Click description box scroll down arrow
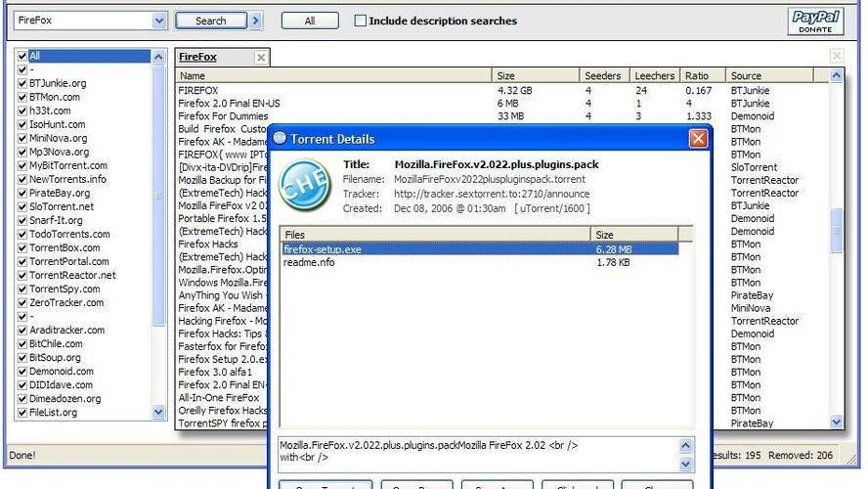The width and height of the screenshot is (868, 489). point(685,465)
